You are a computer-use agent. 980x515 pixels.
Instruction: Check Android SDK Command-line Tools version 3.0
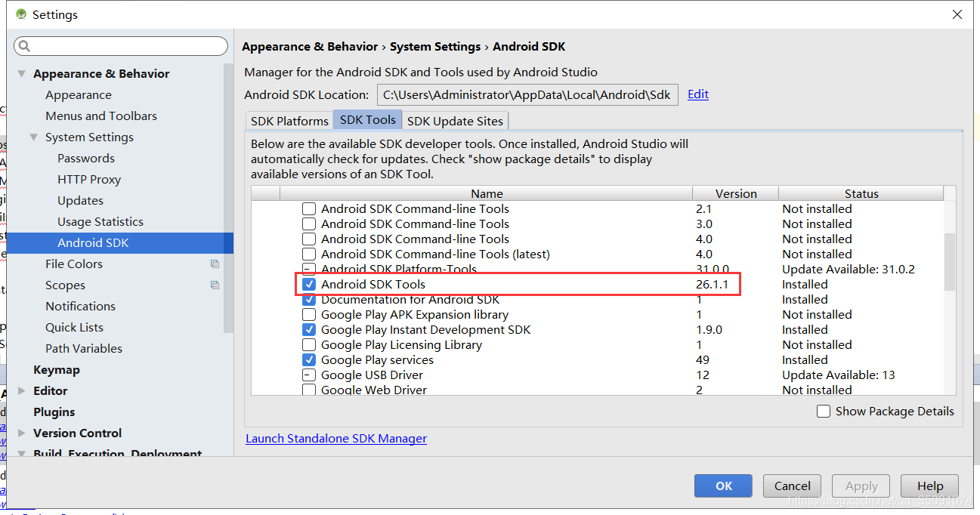[309, 224]
